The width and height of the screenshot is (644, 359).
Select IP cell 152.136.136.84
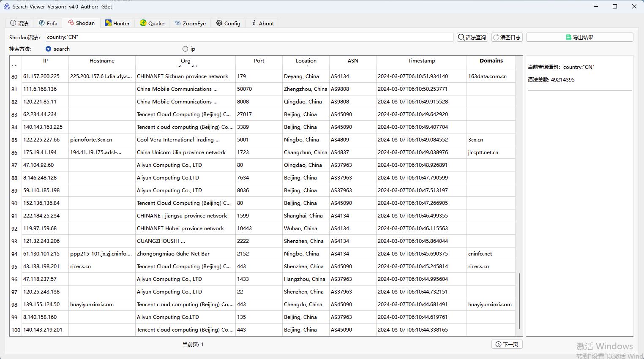[45, 203]
